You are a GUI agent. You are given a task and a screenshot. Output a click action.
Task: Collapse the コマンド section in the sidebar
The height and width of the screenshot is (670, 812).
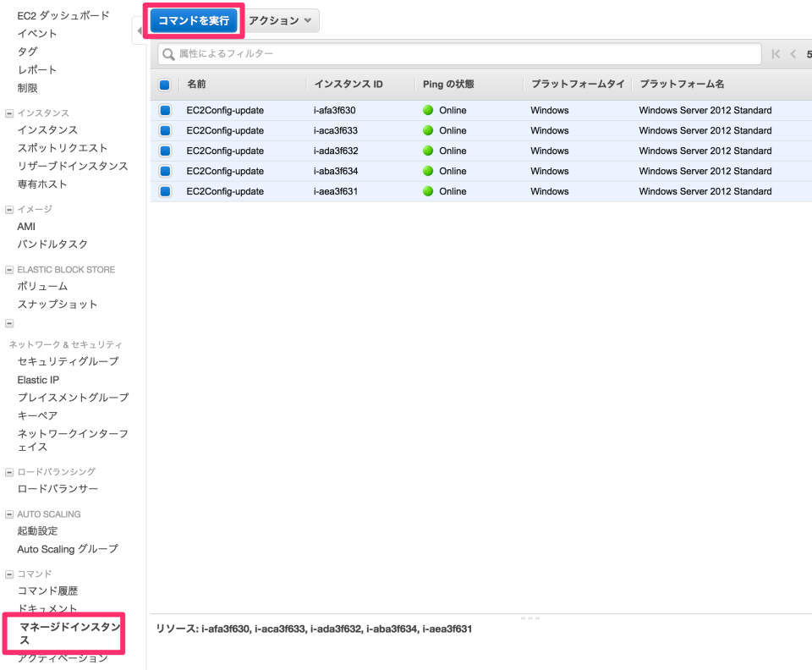tap(8, 573)
